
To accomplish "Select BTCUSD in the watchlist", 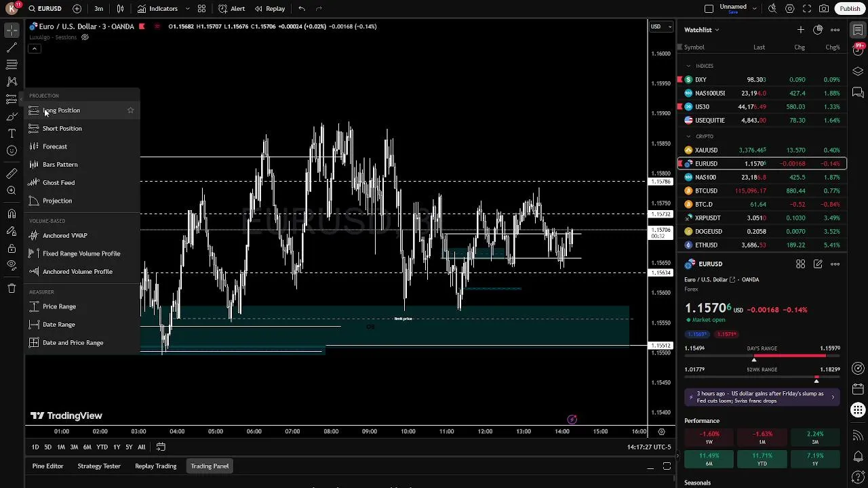I will (x=762, y=191).
